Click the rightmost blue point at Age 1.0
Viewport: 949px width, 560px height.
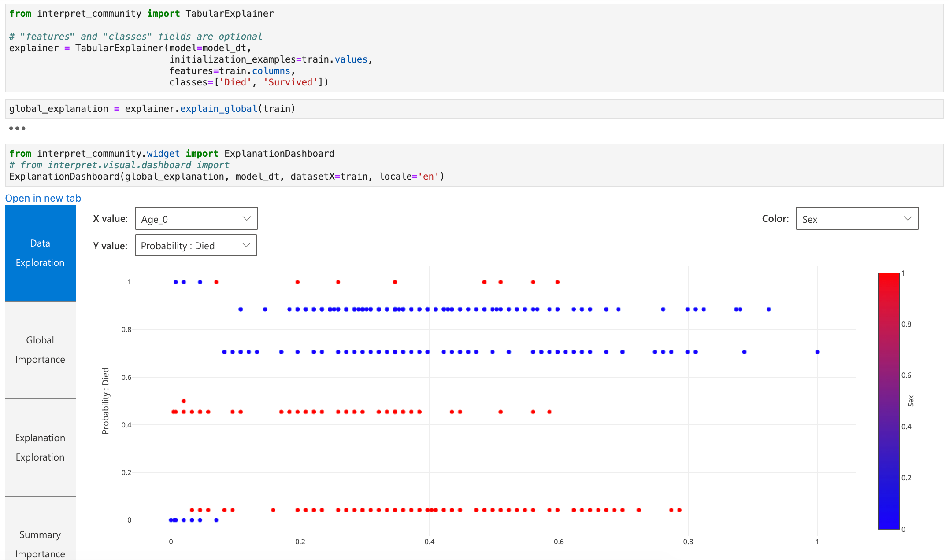click(x=817, y=352)
